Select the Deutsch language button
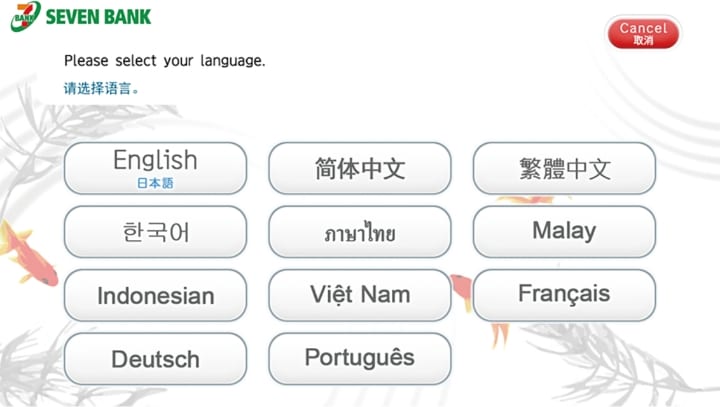This screenshot has width=720, height=407. tap(155, 359)
